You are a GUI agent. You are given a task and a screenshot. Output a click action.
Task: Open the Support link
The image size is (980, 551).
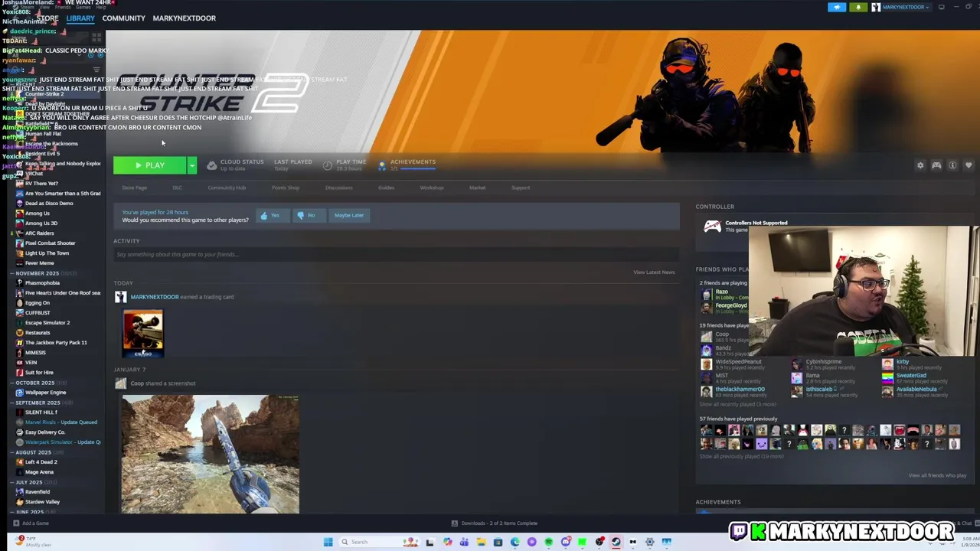click(x=520, y=187)
